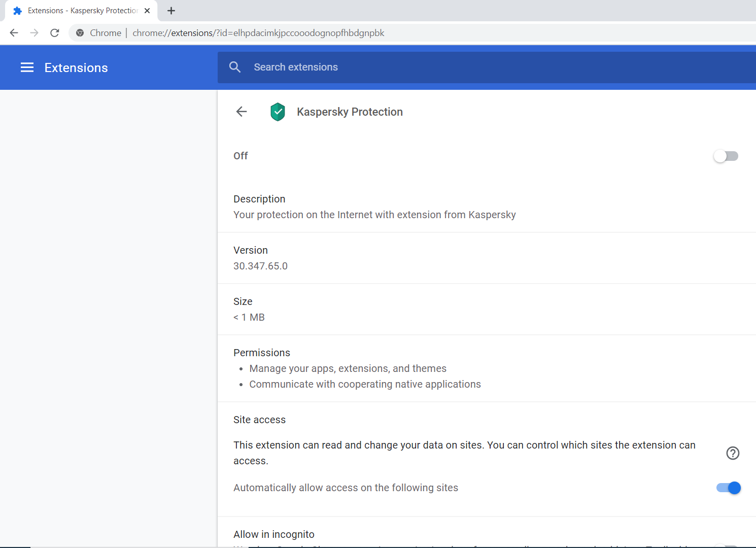Open the Extensions hamburger menu

[27, 67]
